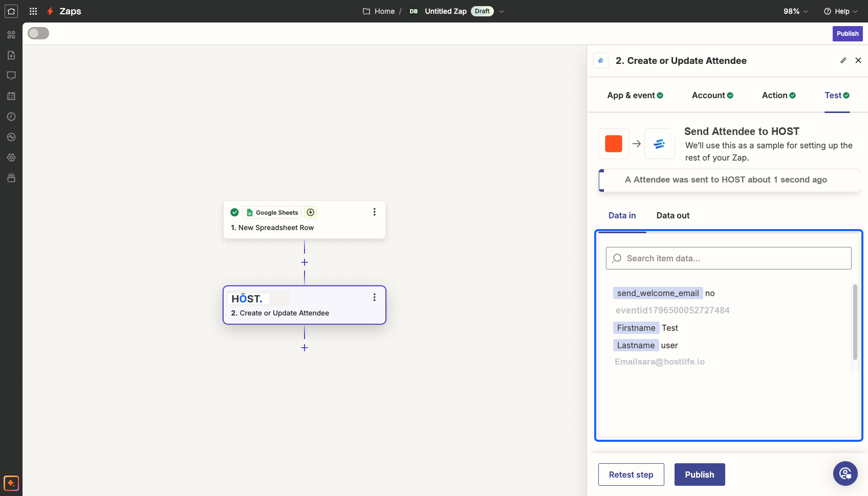
Task: Switch to the Data in tab
Action: click(x=622, y=215)
